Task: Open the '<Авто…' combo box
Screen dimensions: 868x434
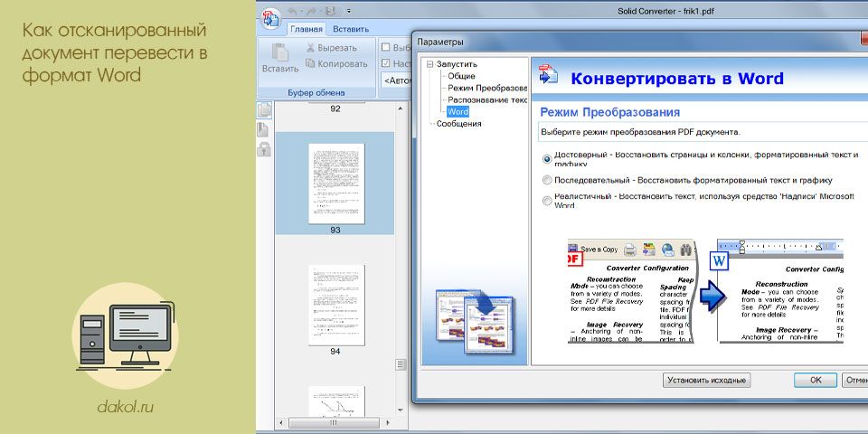Action: pyautogui.click(x=397, y=80)
